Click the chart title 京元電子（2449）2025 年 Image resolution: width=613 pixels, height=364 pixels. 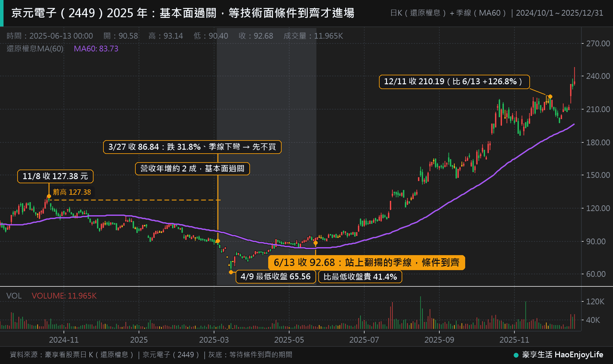click(x=183, y=13)
